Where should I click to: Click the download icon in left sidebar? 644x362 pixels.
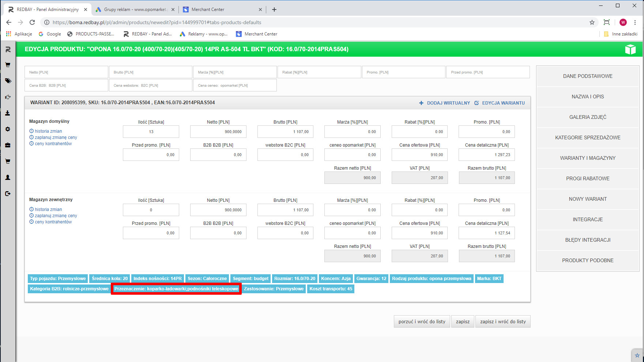pos(8,113)
